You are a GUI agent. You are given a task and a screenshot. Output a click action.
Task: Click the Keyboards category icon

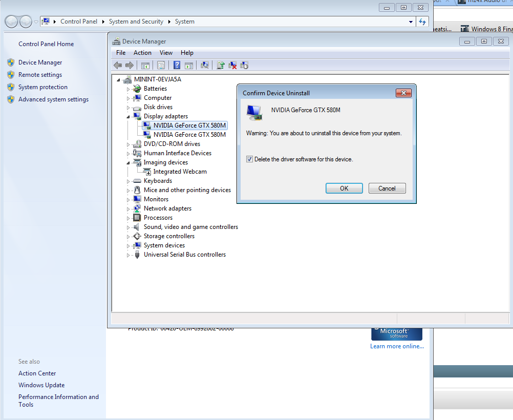[x=137, y=181]
